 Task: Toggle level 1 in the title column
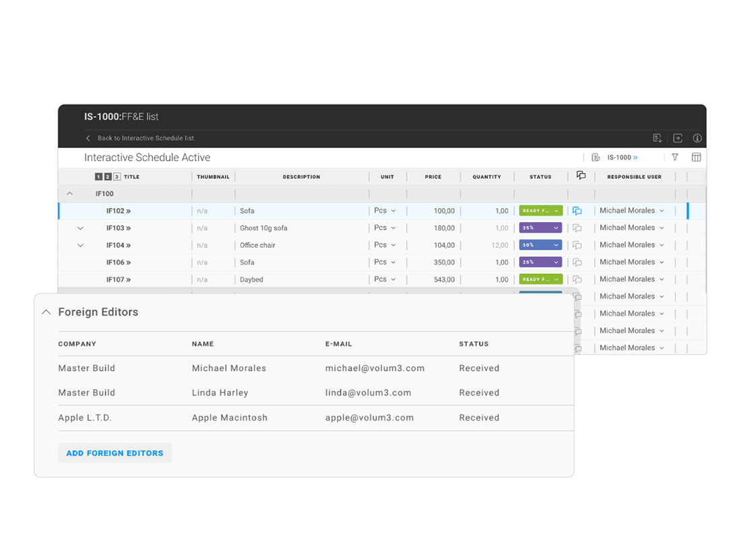(98, 177)
